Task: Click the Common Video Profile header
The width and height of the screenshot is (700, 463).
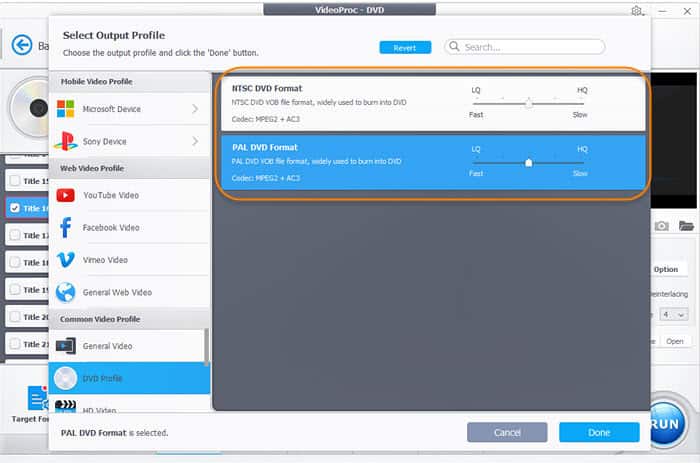Action: click(129, 319)
